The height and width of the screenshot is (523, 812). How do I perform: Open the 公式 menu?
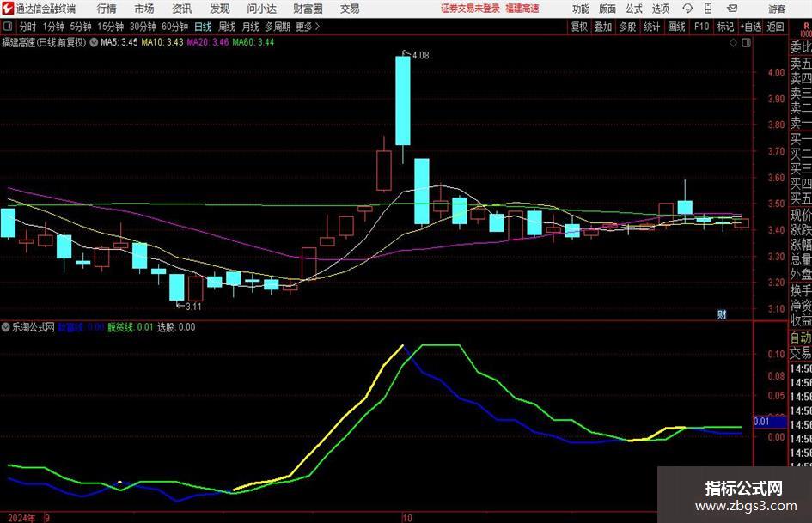point(633,9)
